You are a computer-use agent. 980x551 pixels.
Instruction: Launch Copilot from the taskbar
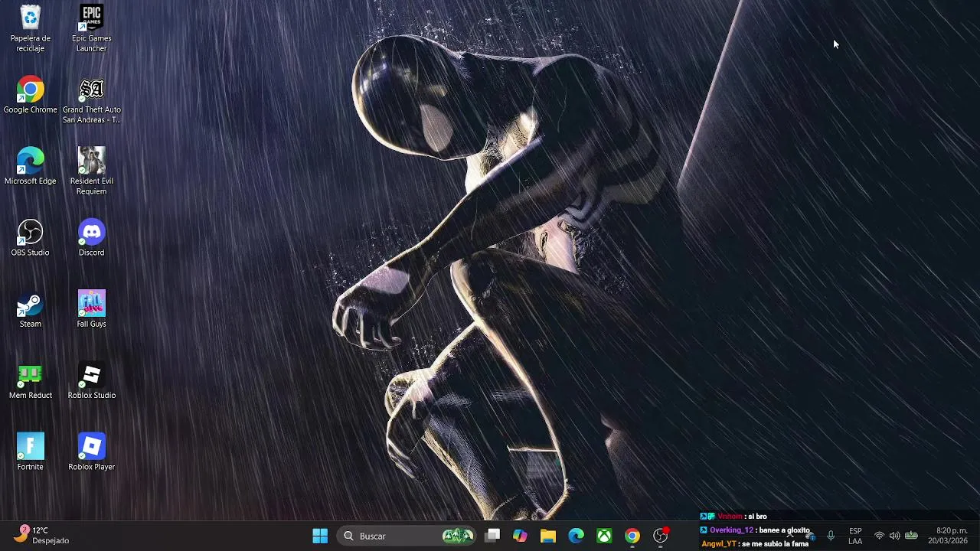520,536
